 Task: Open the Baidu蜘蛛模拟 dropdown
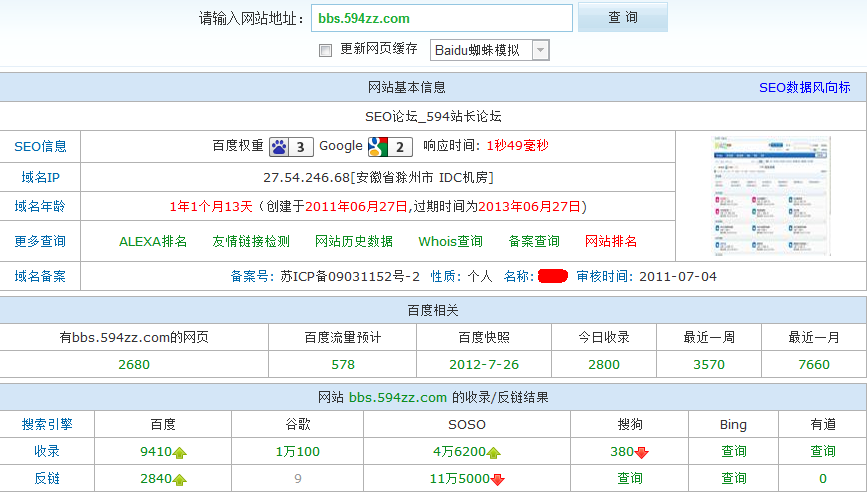[490, 50]
